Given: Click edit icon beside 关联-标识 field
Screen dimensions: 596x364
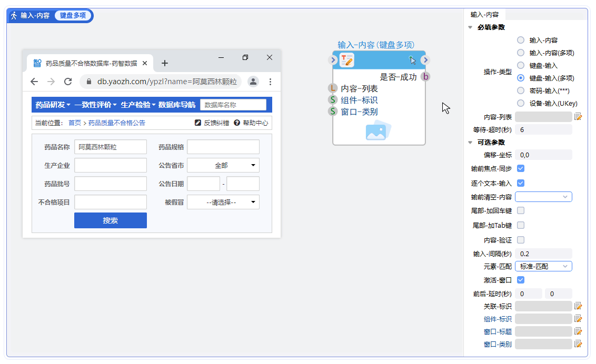Looking at the screenshot, I should point(578,306).
